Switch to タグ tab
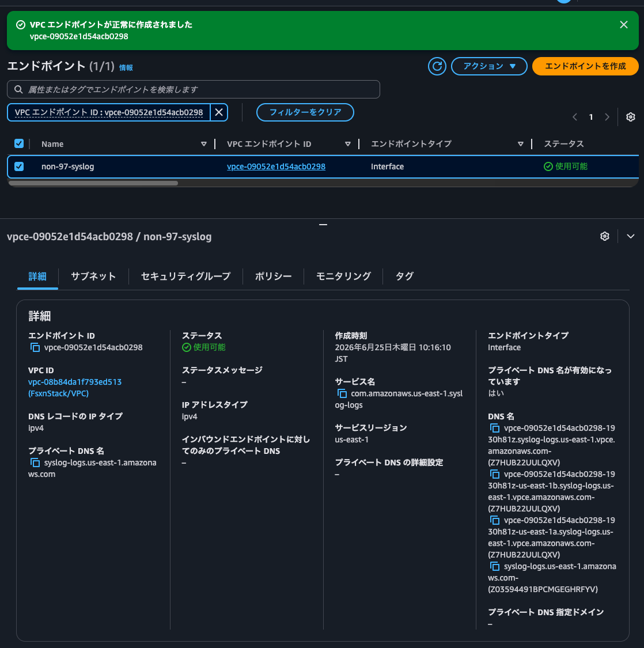 click(x=404, y=276)
